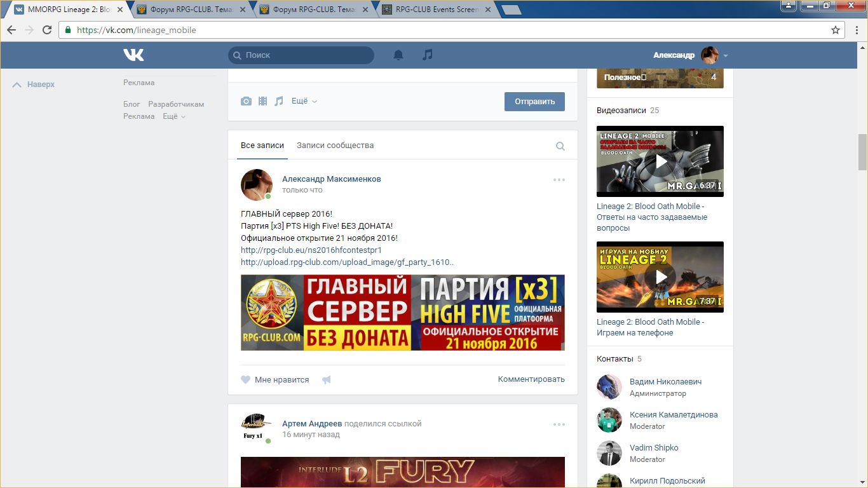Open options dots on Александр Максименков's post
Screen dimensions: 868x488
pos(559,180)
